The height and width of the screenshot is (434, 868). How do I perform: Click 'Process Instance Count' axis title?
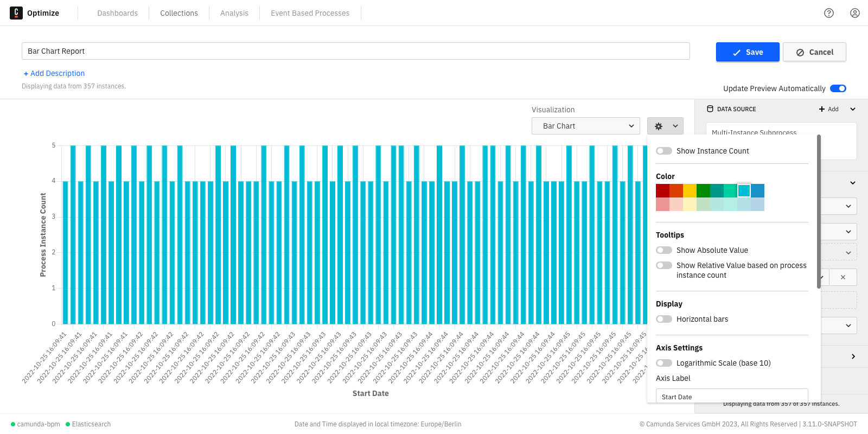click(x=43, y=235)
